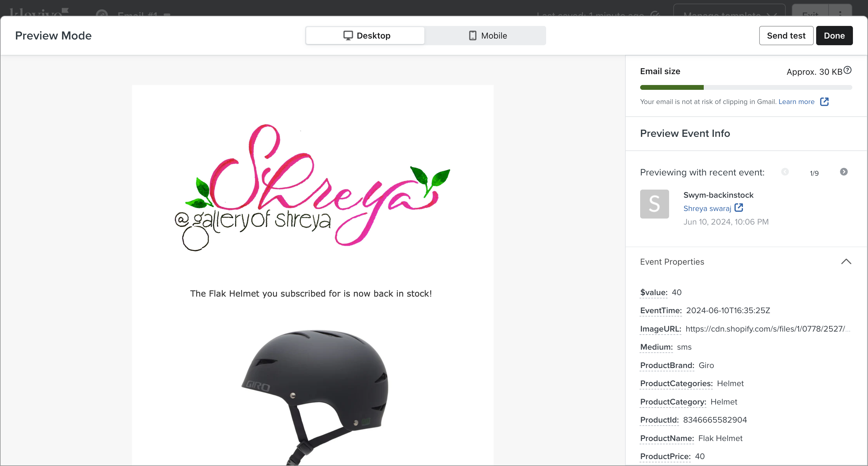The image size is (868, 466).
Task: Click the Done button
Action: pos(834,35)
